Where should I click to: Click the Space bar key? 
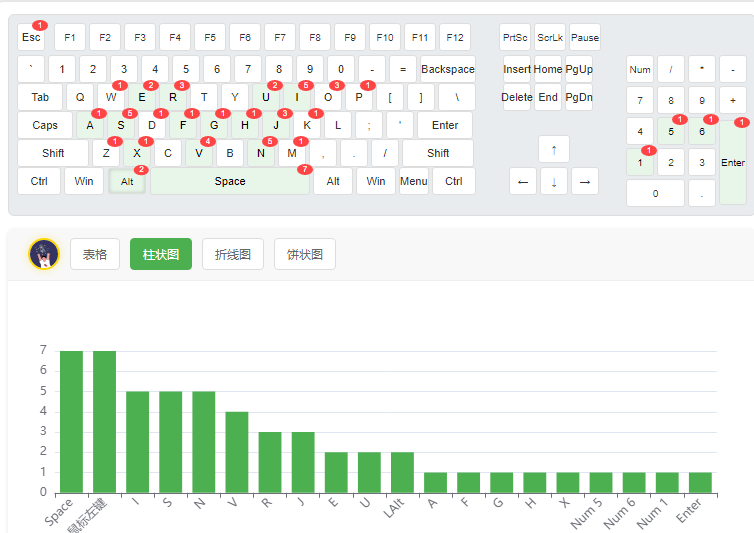230,181
